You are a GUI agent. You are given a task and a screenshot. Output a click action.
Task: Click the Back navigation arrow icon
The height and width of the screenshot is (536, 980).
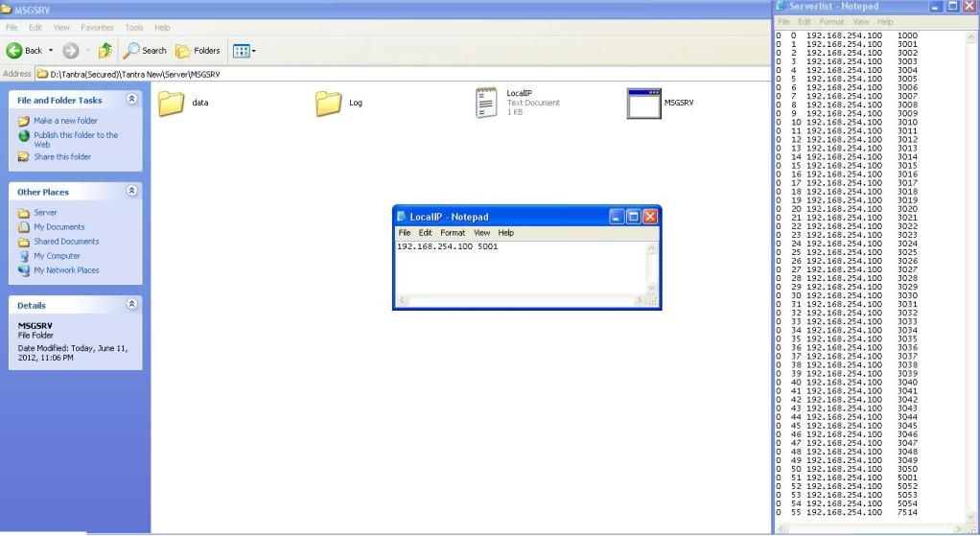pos(15,51)
